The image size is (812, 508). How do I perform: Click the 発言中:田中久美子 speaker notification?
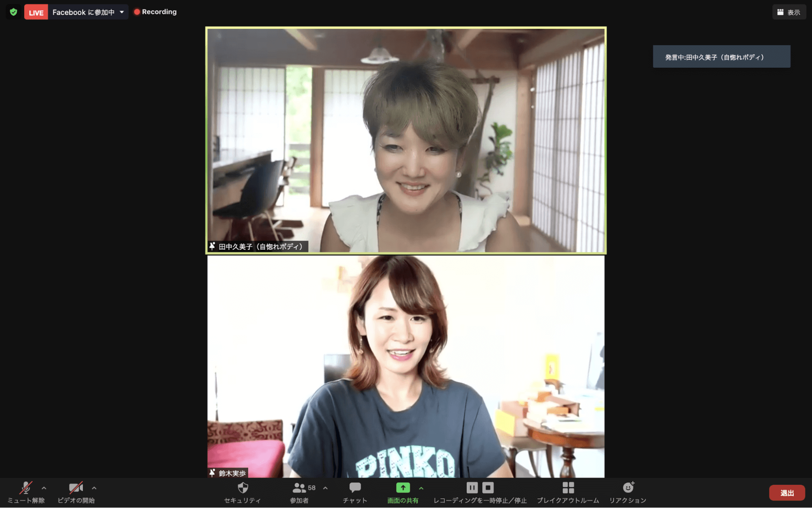pyautogui.click(x=721, y=56)
